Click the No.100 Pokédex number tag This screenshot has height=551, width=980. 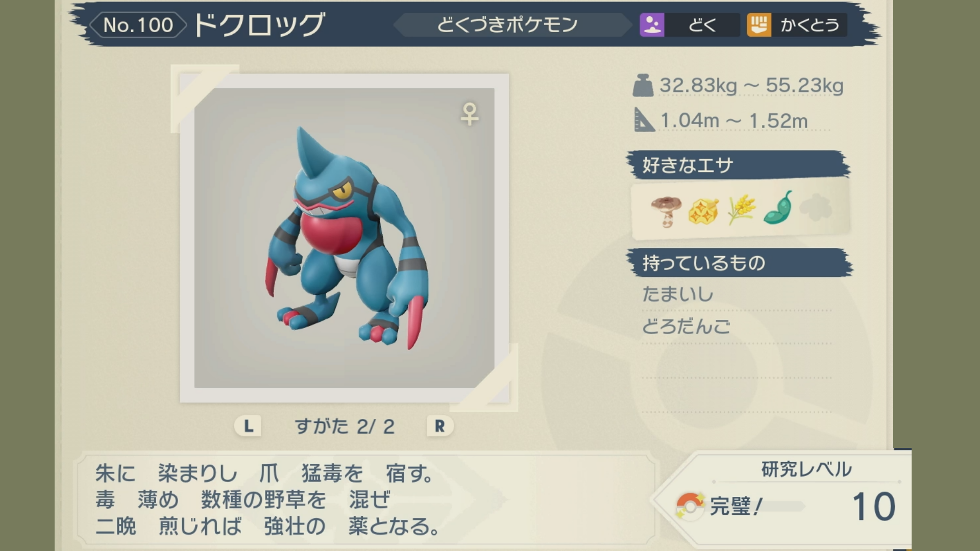[138, 25]
